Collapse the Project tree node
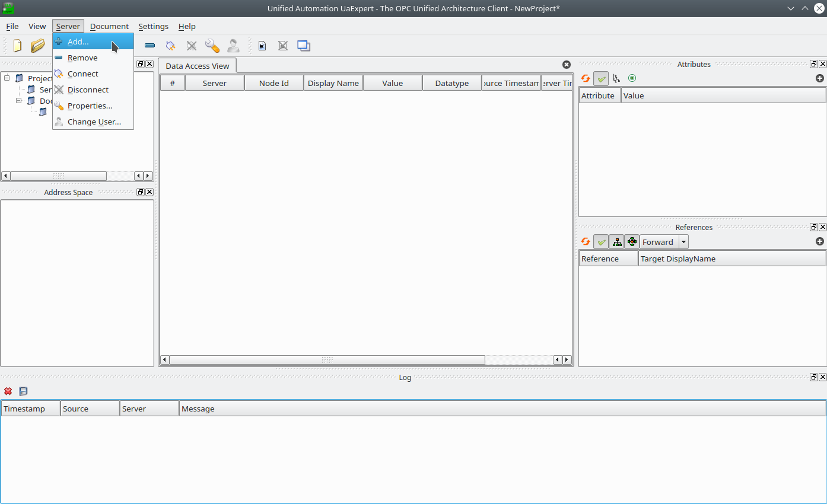 coord(7,78)
